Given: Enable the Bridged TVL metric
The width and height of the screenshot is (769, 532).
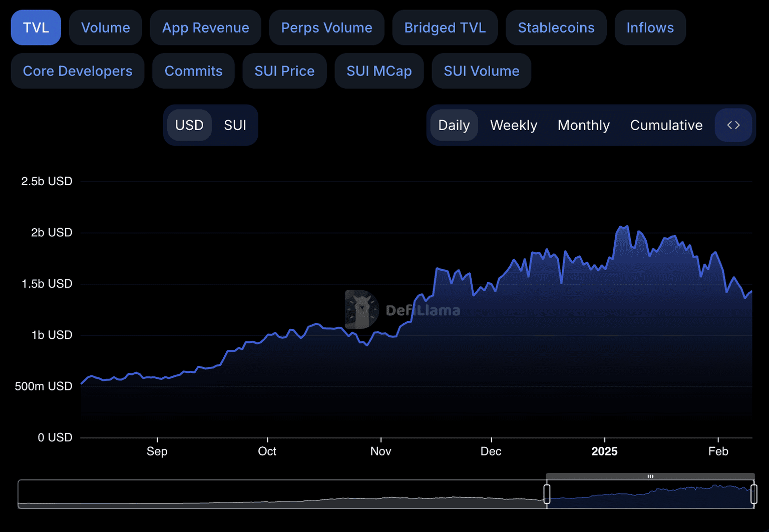Looking at the screenshot, I should pos(445,28).
